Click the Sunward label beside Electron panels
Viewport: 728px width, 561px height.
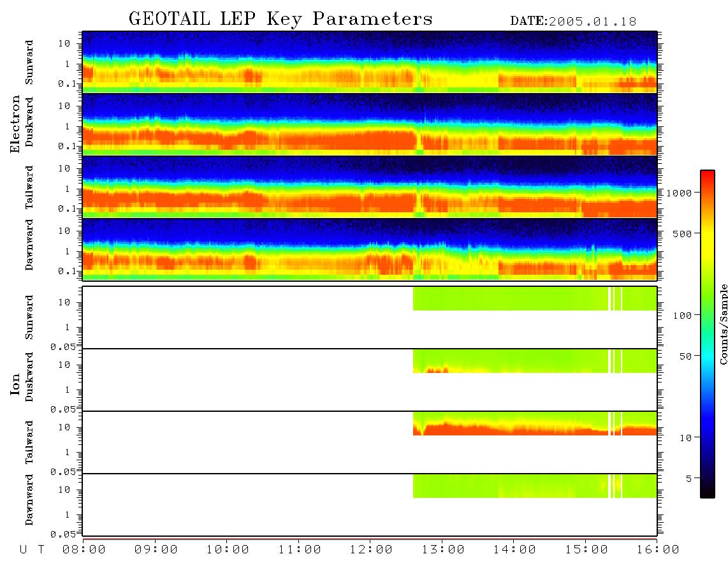29,62
